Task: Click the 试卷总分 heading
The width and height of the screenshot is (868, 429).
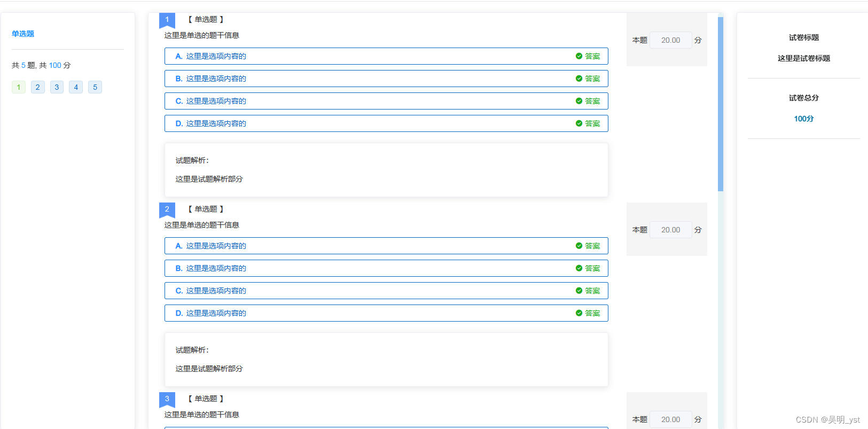Action: tap(804, 98)
